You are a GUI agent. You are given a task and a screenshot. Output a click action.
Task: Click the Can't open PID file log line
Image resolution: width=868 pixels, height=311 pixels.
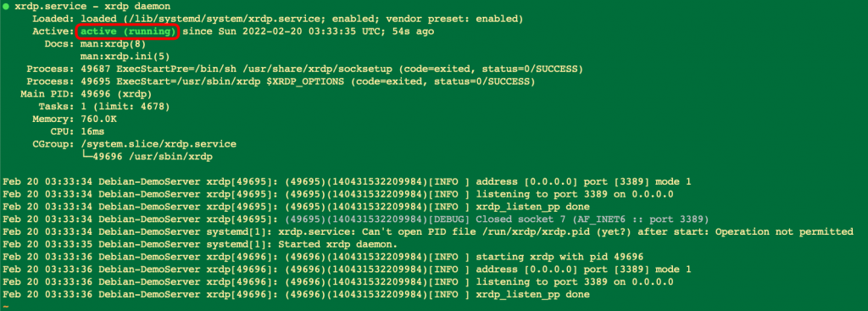coord(428,231)
